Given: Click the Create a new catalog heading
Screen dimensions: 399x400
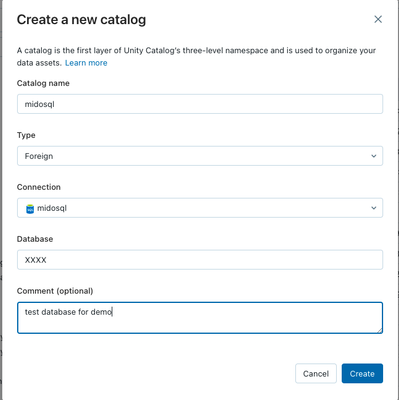Looking at the screenshot, I should pyautogui.click(x=81, y=20).
